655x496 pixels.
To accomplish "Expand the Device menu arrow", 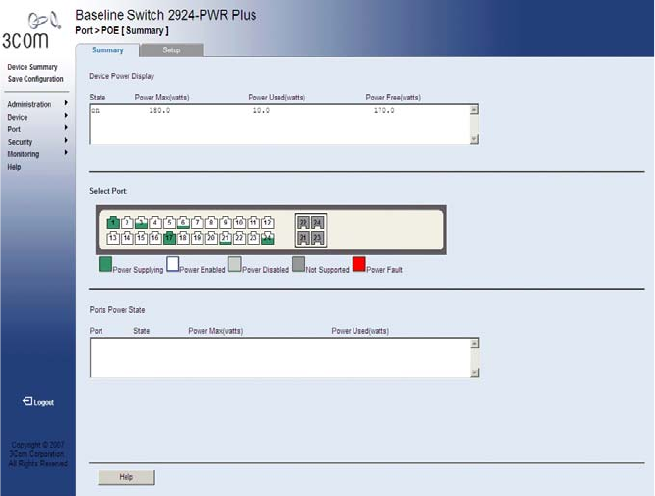I will click(66, 116).
